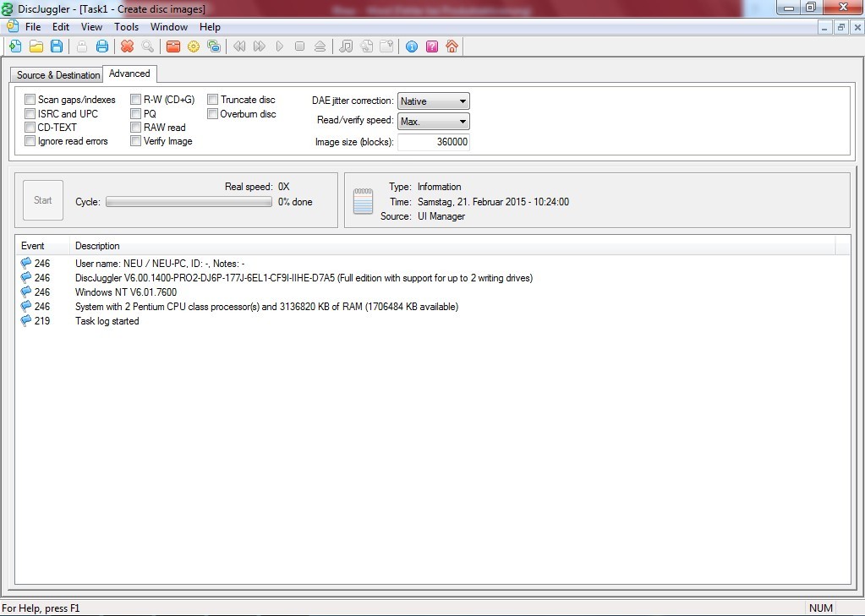Click the orange Home icon
This screenshot has height=616, width=865.
coord(452,46)
